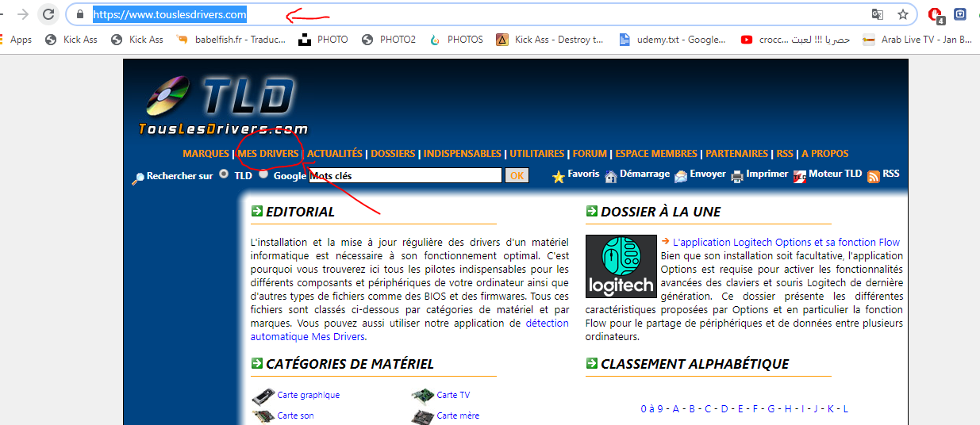Viewport: 980px width, 425px height.
Task: Open the A PROPOS menu item
Action: click(x=825, y=154)
